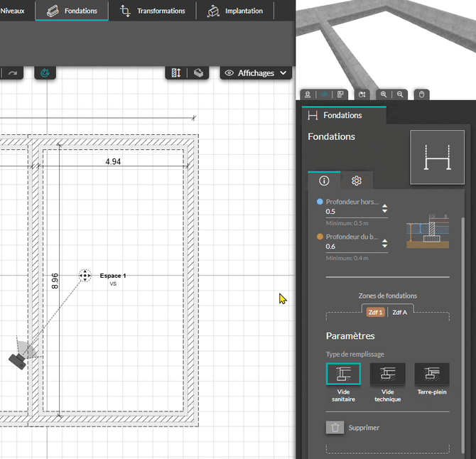Select the floor plan 3D view icon

(340, 94)
